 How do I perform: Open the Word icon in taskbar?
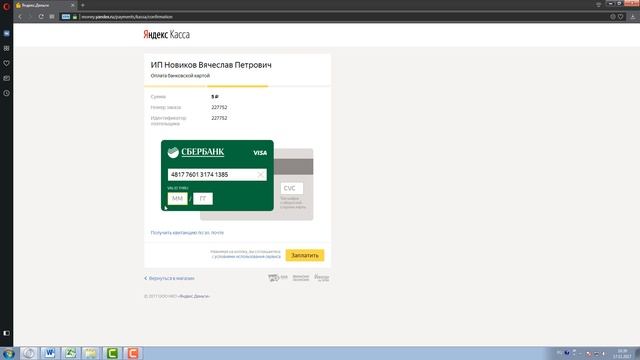50,353
